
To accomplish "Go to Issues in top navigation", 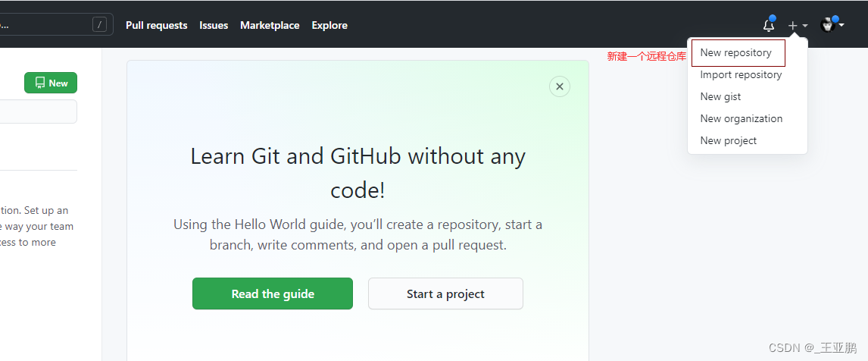I will [x=214, y=26].
